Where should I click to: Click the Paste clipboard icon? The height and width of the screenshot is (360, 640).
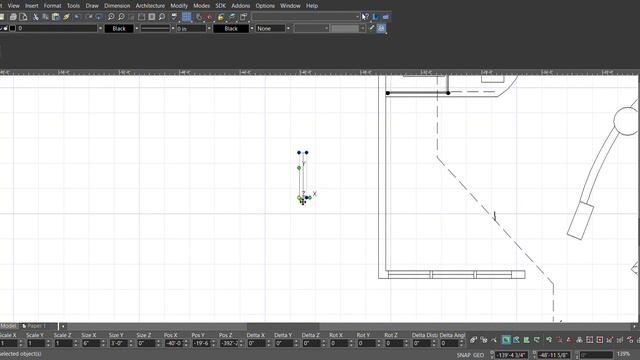tap(56, 17)
